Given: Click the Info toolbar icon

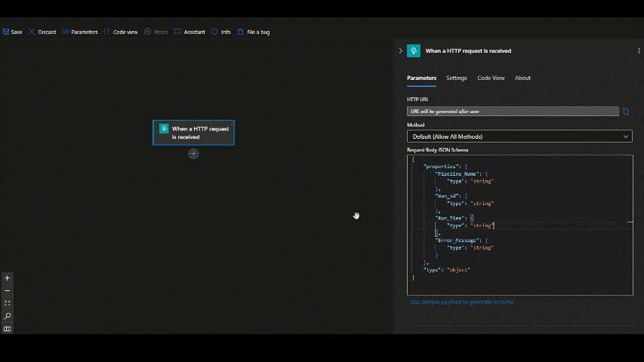Looking at the screenshot, I should tap(221, 32).
